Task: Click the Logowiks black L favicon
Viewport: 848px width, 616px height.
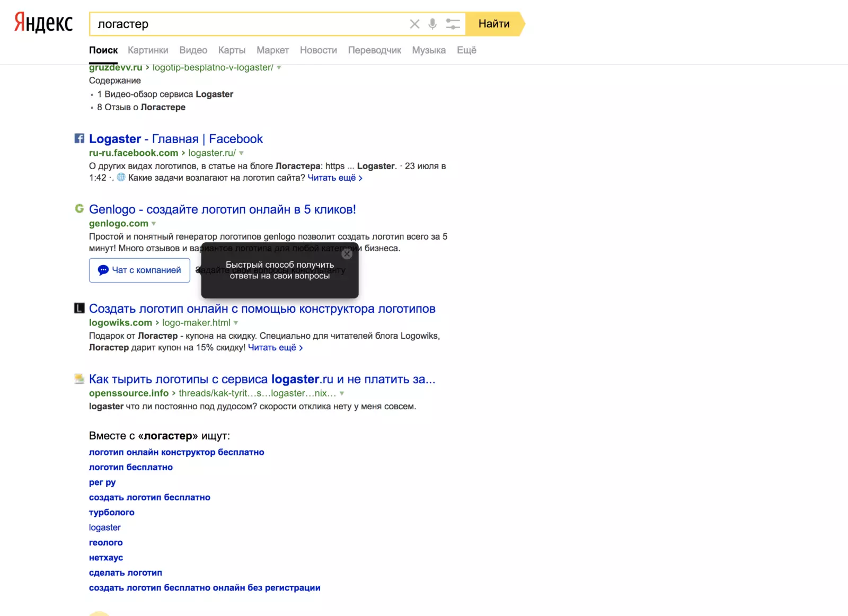Action: [79, 308]
